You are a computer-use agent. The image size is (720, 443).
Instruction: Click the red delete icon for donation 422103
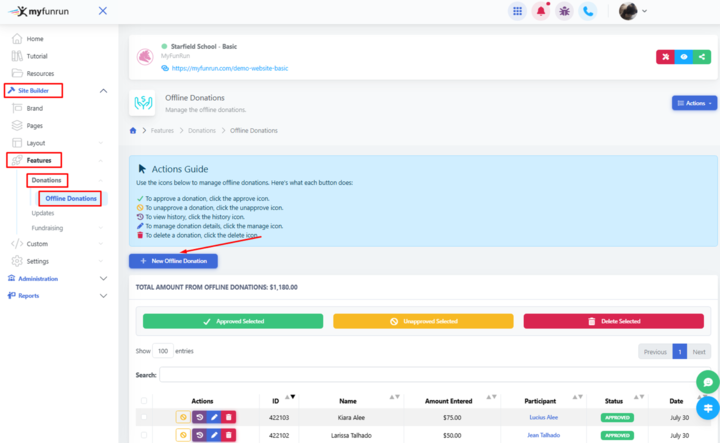point(228,417)
